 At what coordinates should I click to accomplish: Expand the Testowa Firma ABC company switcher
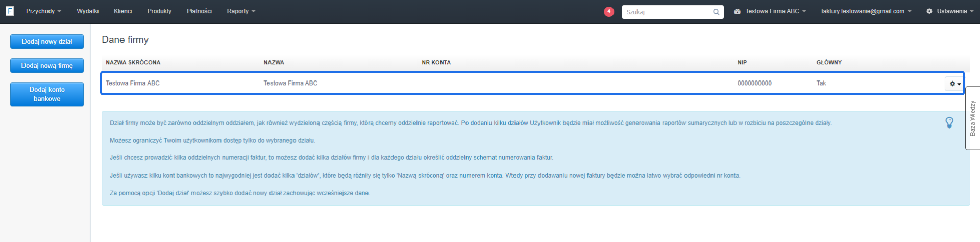click(x=770, y=11)
